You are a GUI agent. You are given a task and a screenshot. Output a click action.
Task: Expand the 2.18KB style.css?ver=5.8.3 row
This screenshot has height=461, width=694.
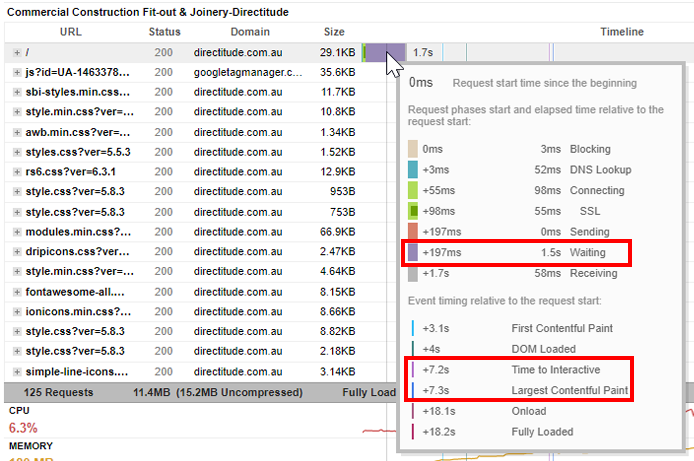(17, 351)
